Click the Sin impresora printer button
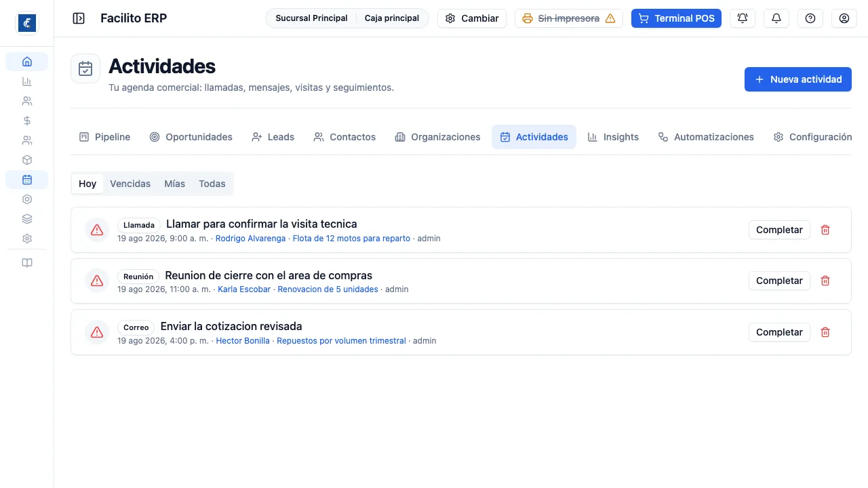The width and height of the screenshot is (868, 488). (x=569, y=18)
